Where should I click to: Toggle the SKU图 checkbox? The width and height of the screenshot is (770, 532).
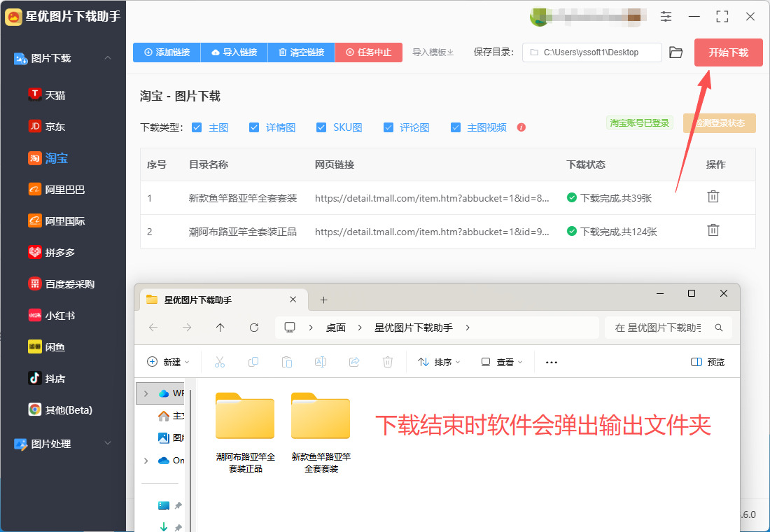pyautogui.click(x=321, y=127)
